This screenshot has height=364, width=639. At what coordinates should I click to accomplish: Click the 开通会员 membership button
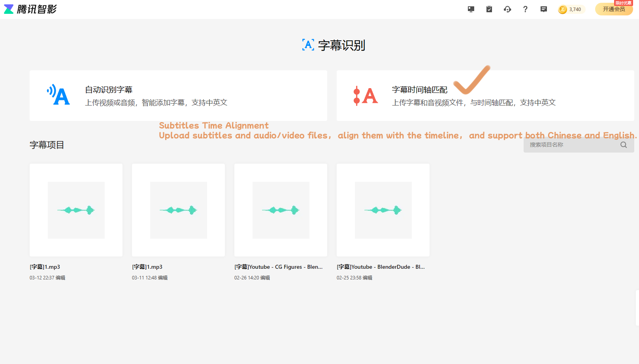[614, 9]
